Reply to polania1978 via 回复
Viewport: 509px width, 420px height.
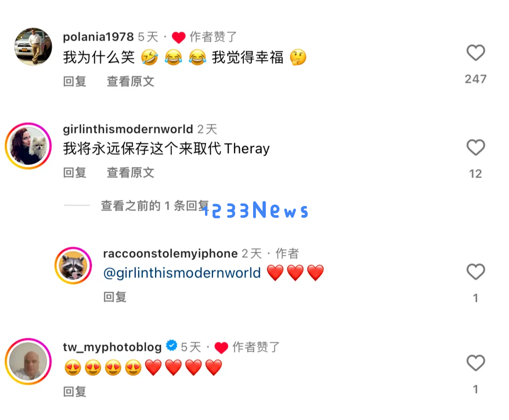click(x=74, y=81)
